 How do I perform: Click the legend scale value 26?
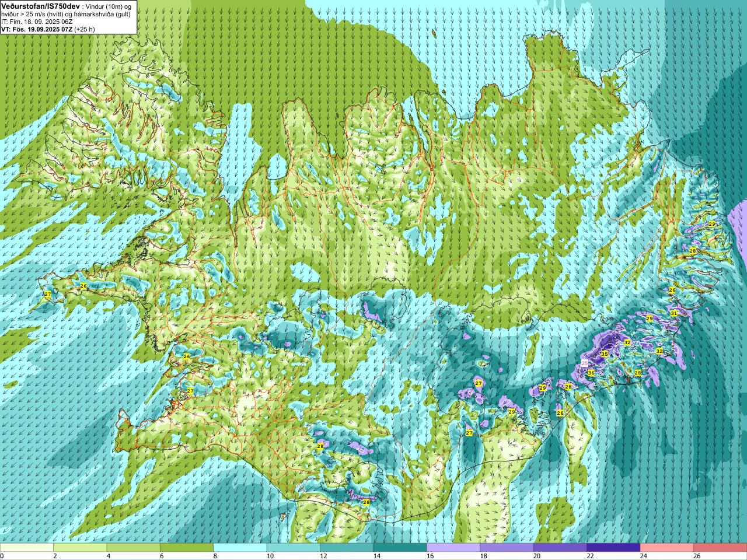(x=697, y=556)
